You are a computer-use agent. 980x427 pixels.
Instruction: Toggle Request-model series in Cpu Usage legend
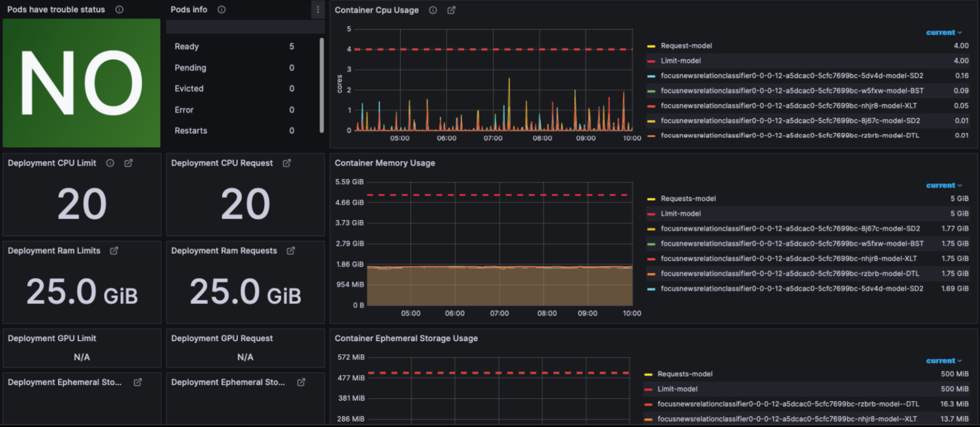point(686,46)
